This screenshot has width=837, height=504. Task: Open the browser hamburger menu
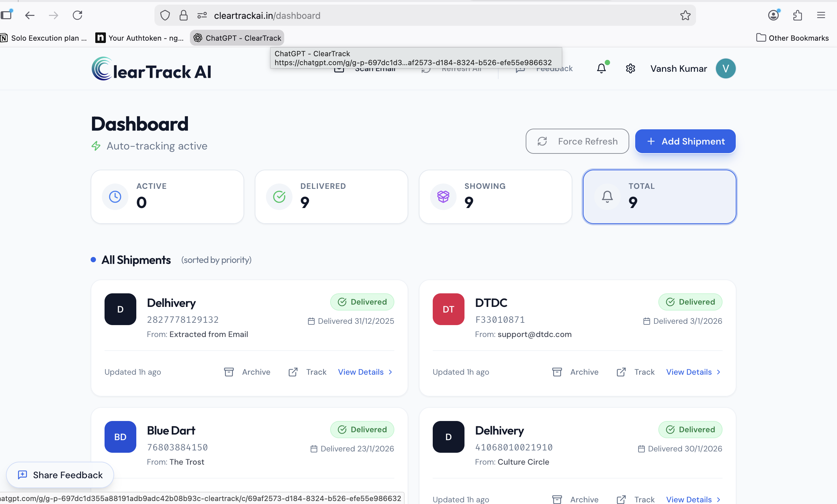tap(821, 15)
